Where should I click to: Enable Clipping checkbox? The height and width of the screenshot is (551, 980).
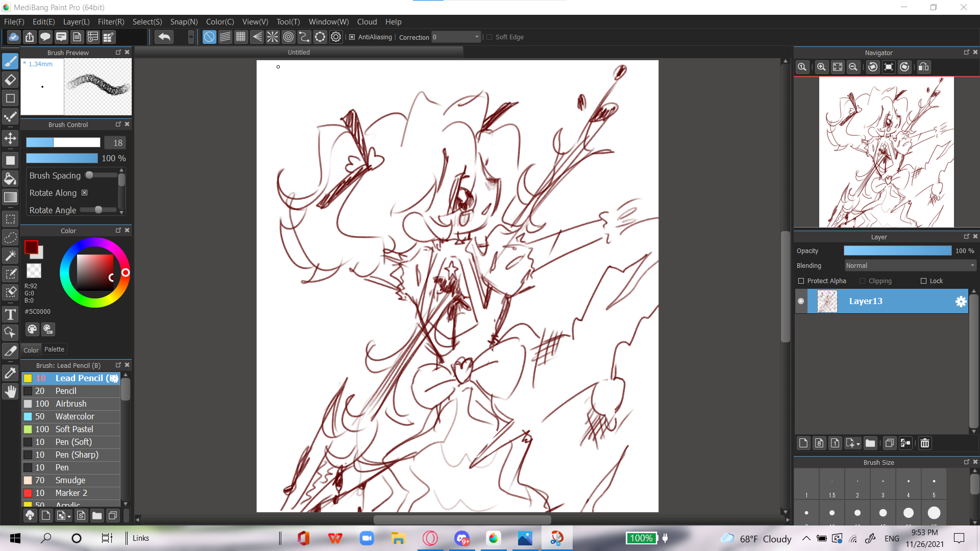[x=863, y=281]
